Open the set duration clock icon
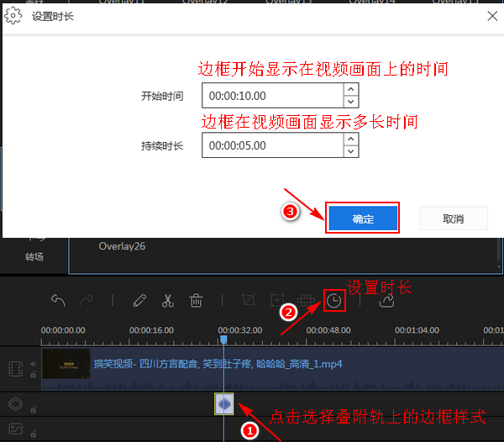The height and width of the screenshot is (442, 504). (x=334, y=300)
